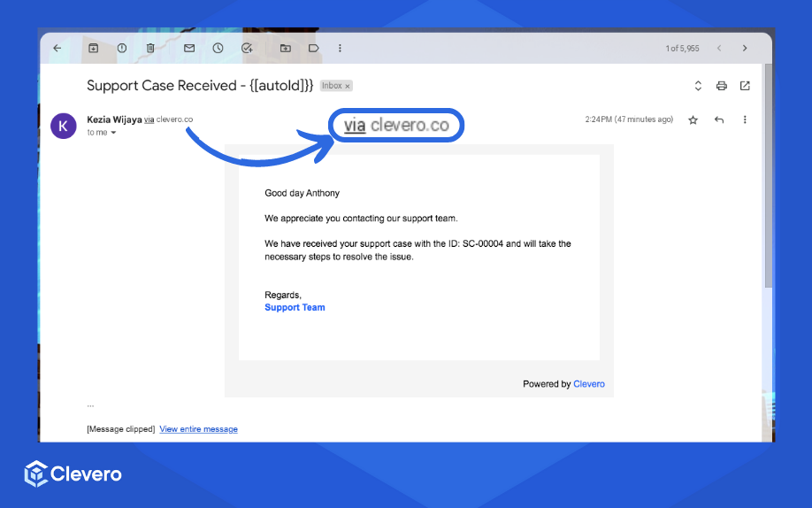The width and height of the screenshot is (812, 508).
Task: Click View entire message
Action: pos(198,429)
